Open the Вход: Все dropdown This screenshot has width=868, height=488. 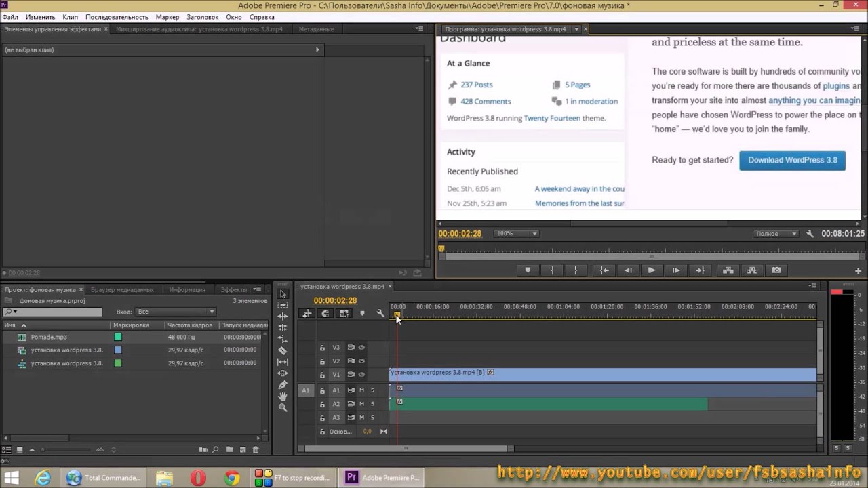(176, 312)
